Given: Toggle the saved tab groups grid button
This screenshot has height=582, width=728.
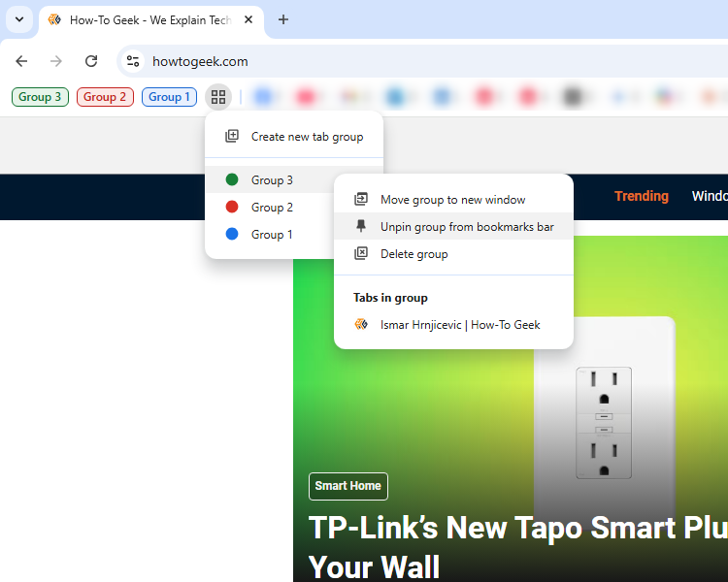Looking at the screenshot, I should click(218, 97).
